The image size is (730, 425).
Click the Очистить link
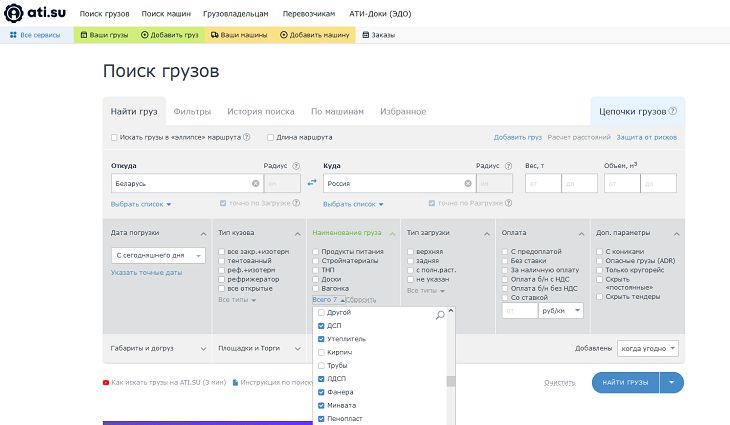tap(559, 382)
